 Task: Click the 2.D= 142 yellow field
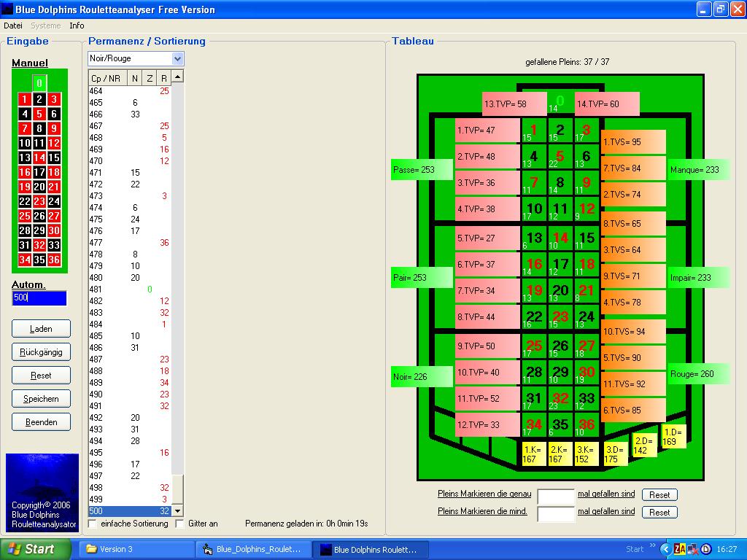click(x=645, y=446)
